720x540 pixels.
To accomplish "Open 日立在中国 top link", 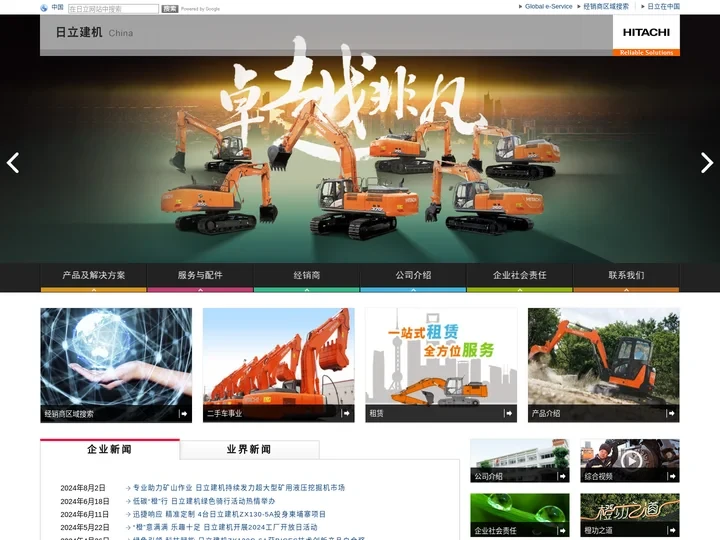I will pos(663,6).
